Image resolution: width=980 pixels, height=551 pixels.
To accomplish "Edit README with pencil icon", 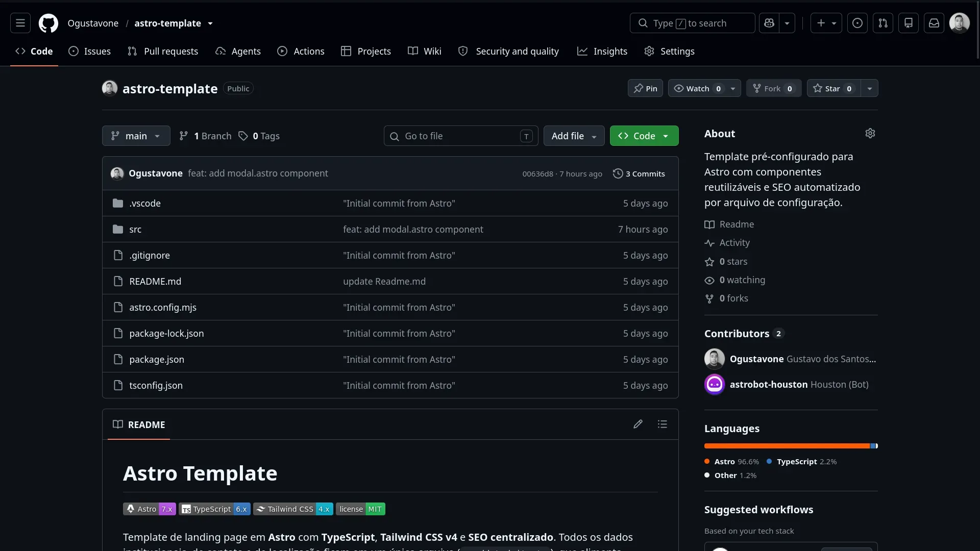I will [x=638, y=424].
